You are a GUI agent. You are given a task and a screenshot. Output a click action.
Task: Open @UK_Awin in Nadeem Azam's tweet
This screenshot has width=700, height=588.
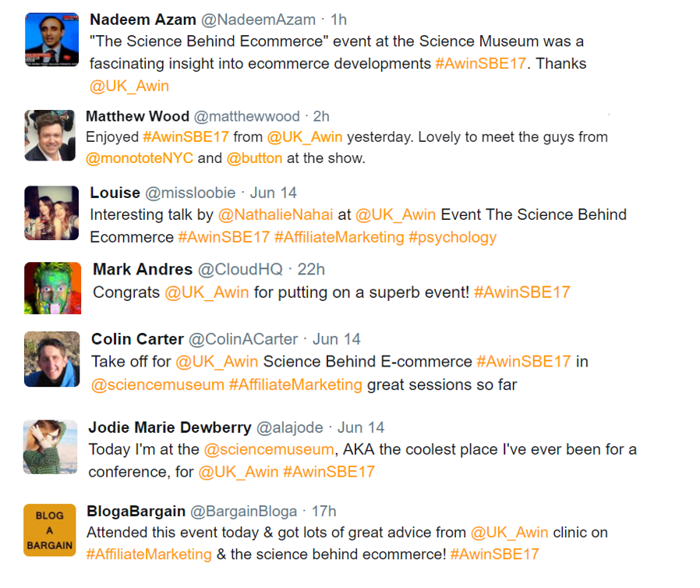(129, 86)
